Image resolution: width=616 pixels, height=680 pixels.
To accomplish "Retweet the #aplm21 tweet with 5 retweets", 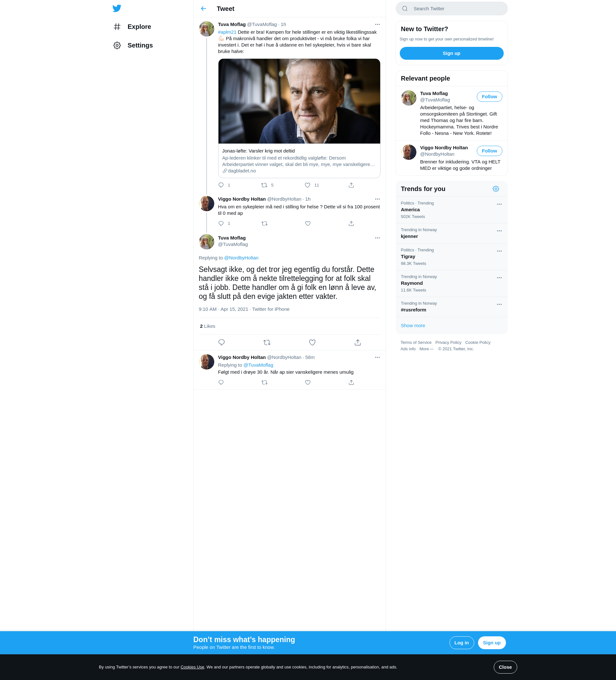I will pos(264,185).
